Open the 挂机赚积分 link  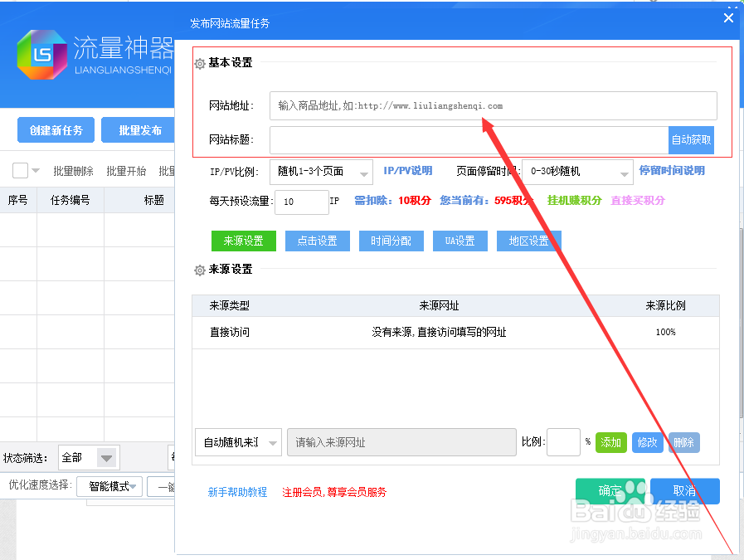pos(573,202)
